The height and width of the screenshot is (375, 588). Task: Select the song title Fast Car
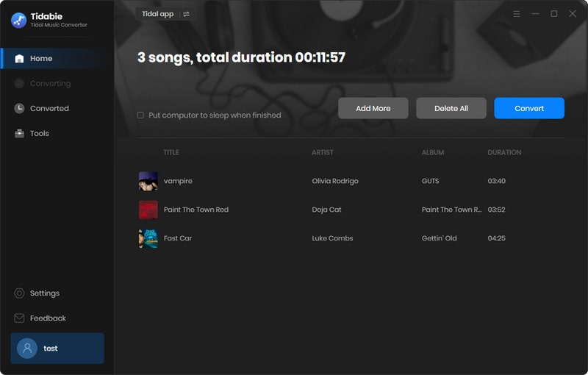tap(178, 238)
